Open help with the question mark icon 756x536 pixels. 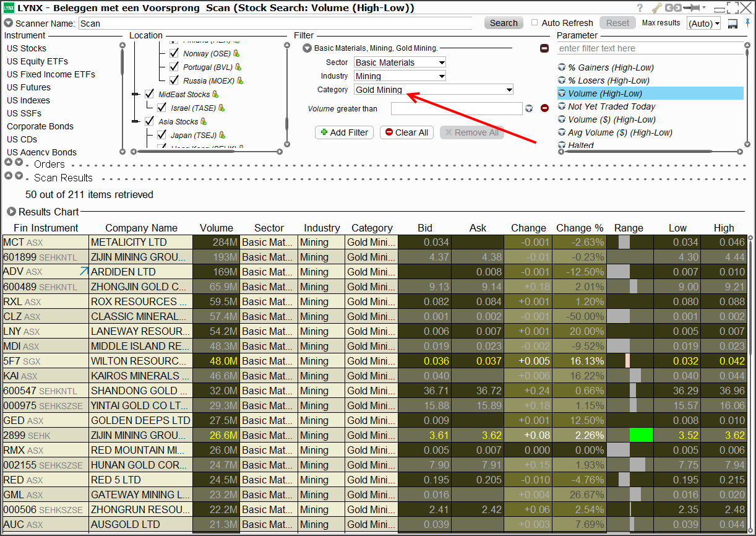639,8
